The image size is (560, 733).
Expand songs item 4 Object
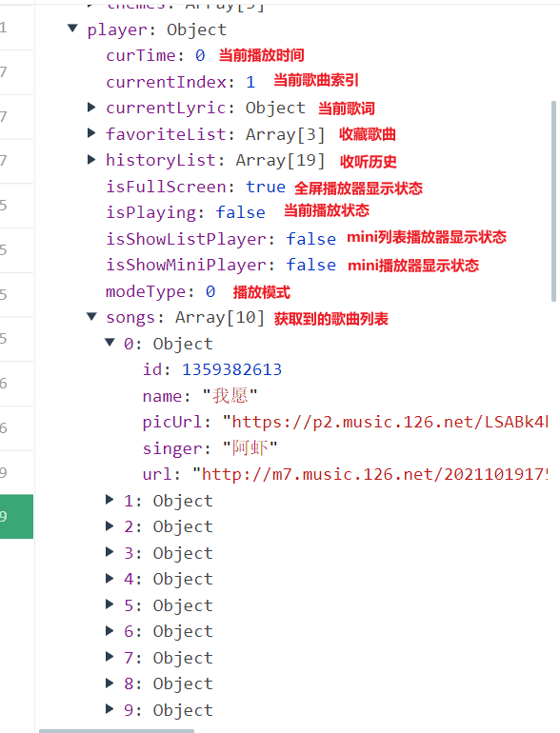point(110,579)
